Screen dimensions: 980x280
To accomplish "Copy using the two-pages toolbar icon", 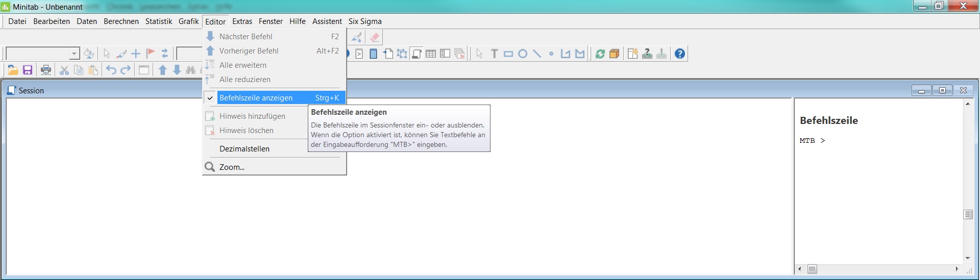I will coord(79,70).
